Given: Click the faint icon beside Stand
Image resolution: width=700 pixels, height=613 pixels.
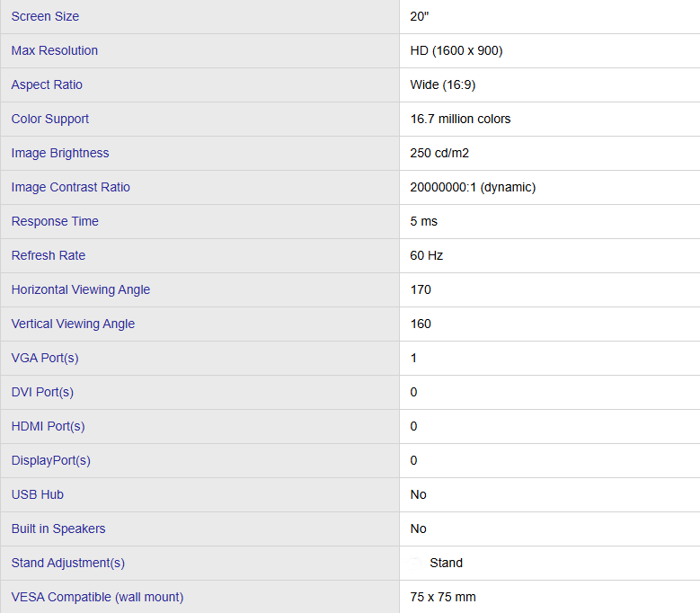Looking at the screenshot, I should coord(417,563).
